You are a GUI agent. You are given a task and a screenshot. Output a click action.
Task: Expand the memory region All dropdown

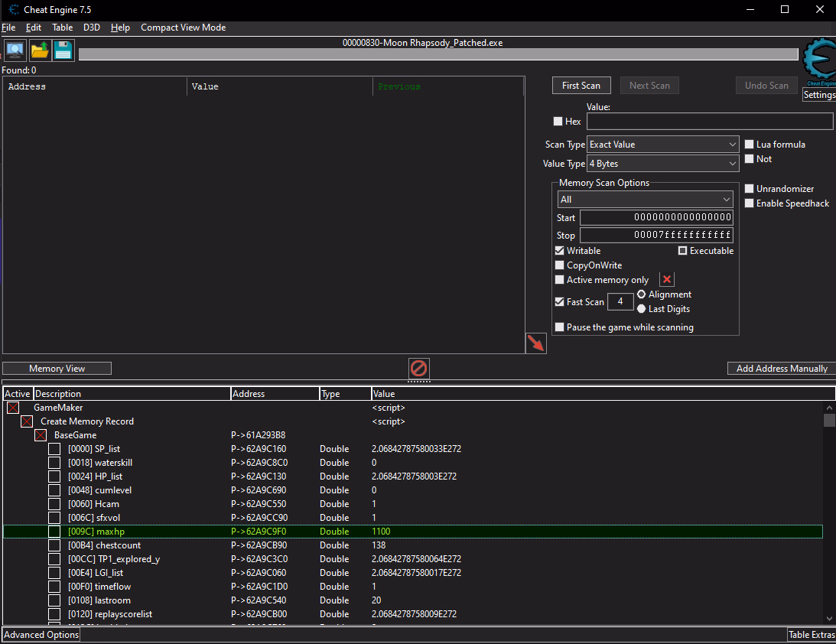pyautogui.click(x=646, y=200)
